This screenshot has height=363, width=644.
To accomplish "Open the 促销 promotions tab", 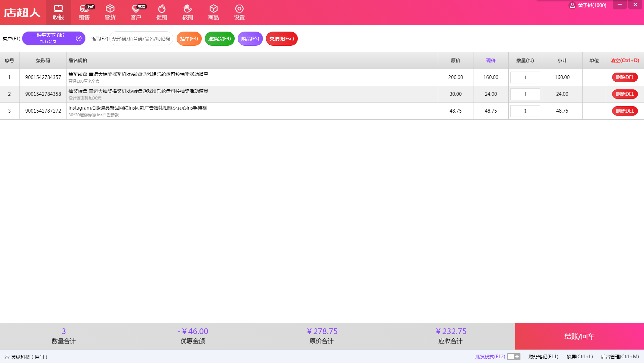I will (162, 12).
